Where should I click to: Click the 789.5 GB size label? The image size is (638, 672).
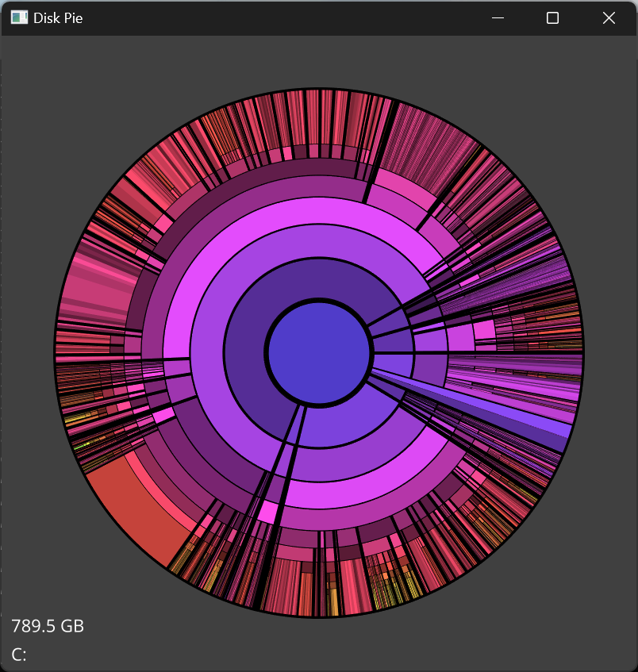click(48, 626)
